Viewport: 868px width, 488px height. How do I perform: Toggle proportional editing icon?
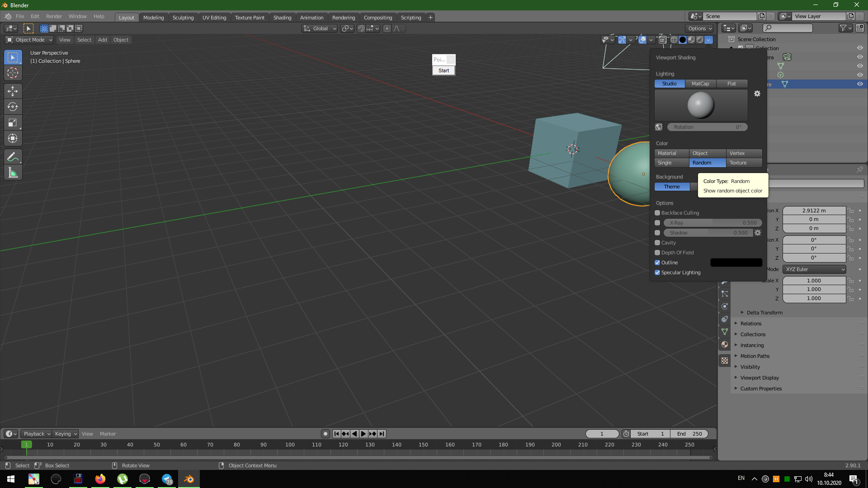coord(387,28)
